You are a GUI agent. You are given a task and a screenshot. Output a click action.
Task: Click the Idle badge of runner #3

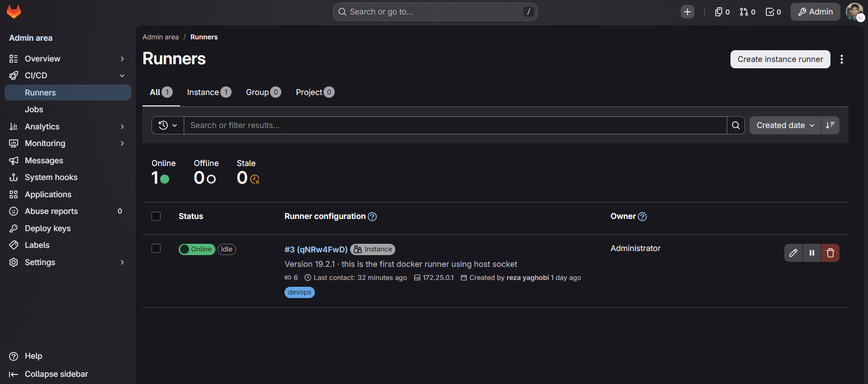point(227,249)
